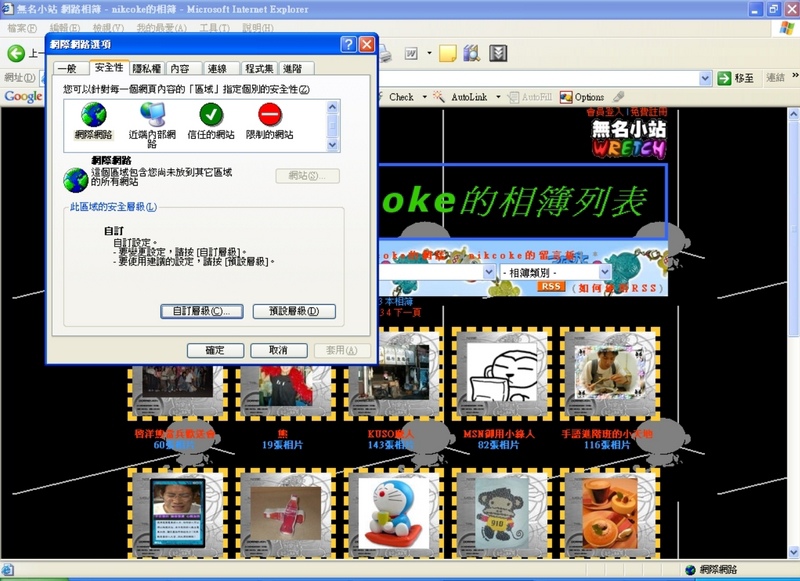Click Google toolbar Check spelling button
The width and height of the screenshot is (800, 581).
(x=401, y=97)
